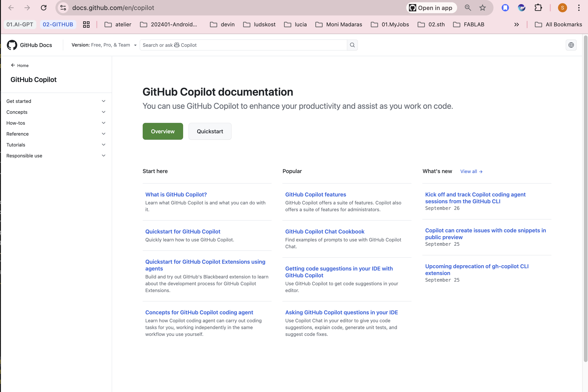The height and width of the screenshot is (392, 588).
Task: Open the tab grid icon in the bookmarks bar
Action: (x=86, y=25)
